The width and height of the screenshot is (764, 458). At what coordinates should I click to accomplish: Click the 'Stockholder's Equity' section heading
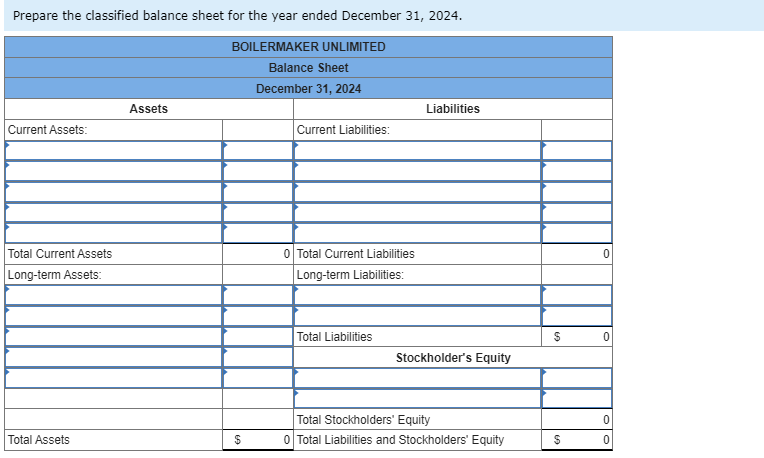453,358
